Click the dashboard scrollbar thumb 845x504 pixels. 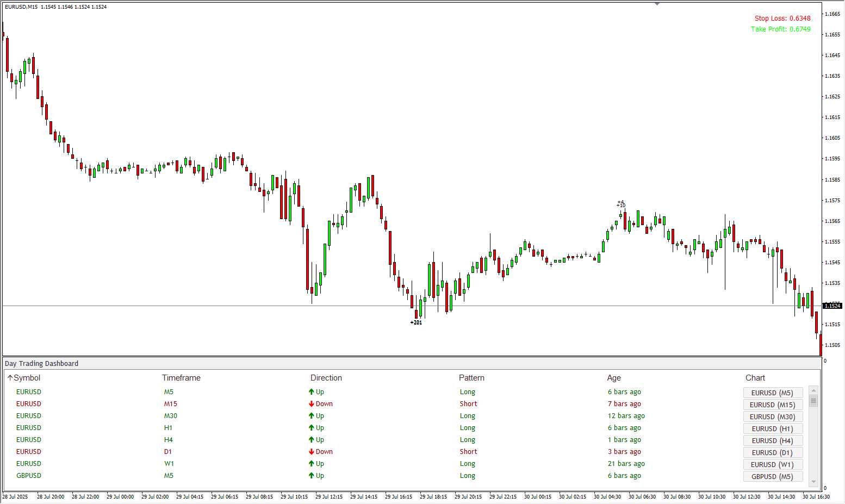[x=813, y=401]
